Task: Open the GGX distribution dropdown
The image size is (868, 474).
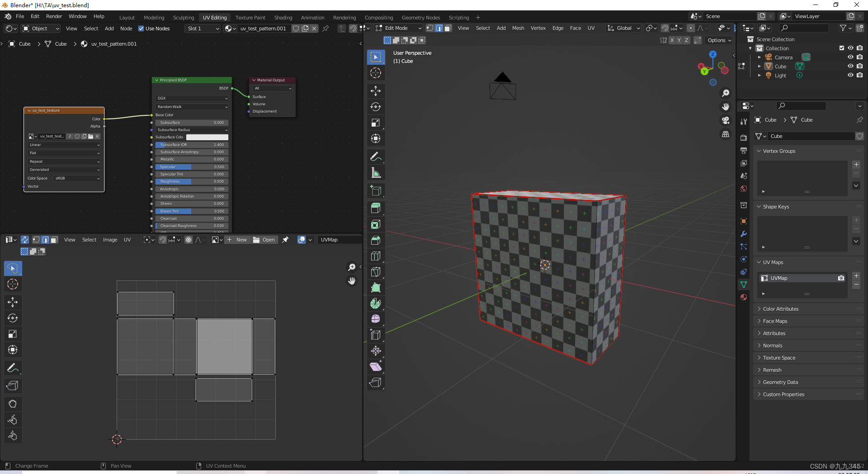Action: coord(192,98)
